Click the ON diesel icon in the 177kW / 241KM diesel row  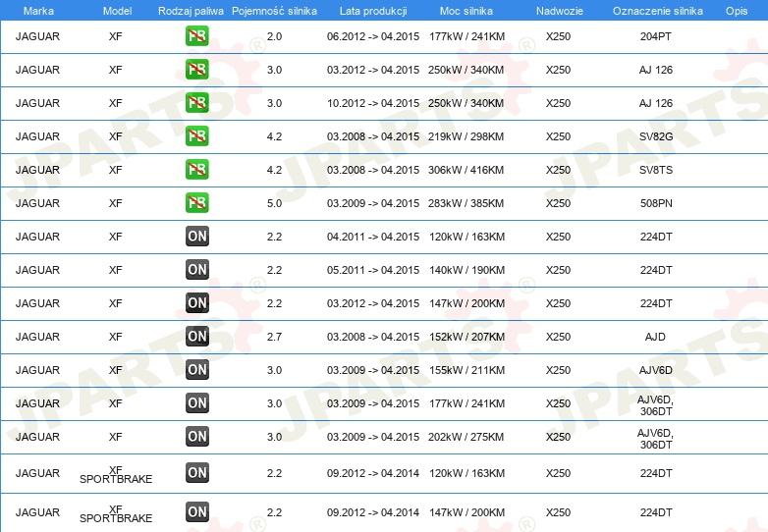click(x=196, y=402)
